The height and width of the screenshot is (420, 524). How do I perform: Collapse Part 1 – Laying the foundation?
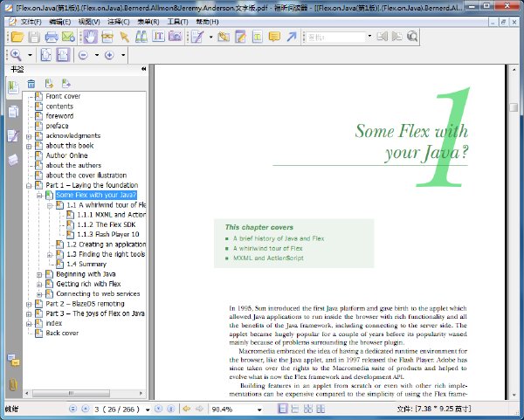[x=29, y=185]
